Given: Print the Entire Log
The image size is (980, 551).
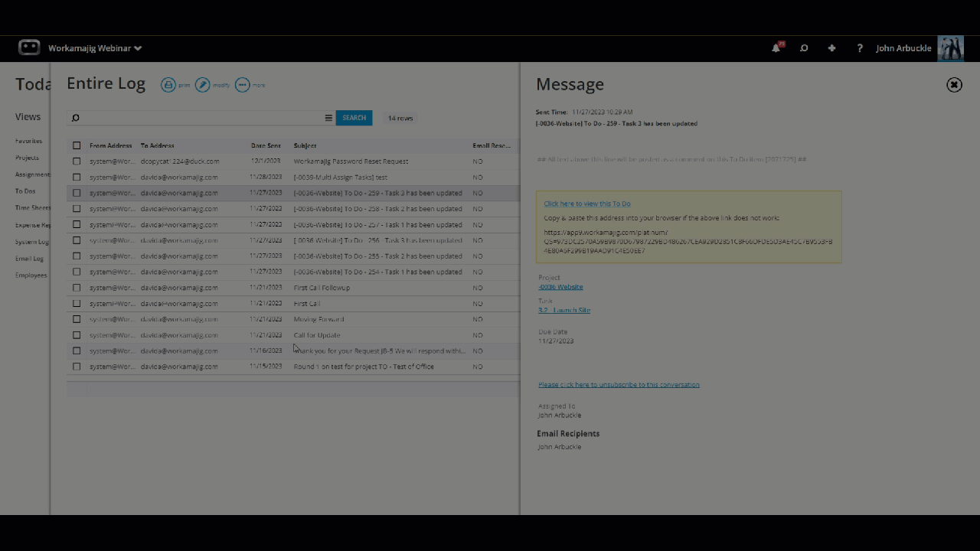Looking at the screenshot, I should click(x=168, y=85).
